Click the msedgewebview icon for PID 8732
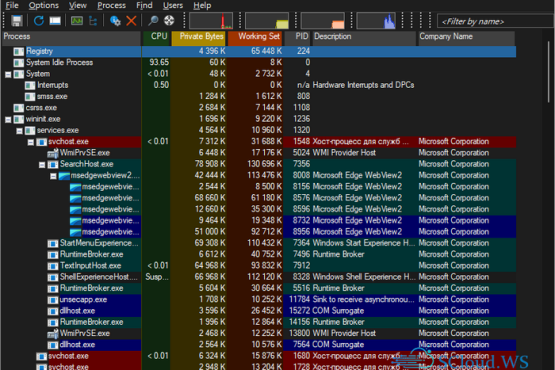 75,221
